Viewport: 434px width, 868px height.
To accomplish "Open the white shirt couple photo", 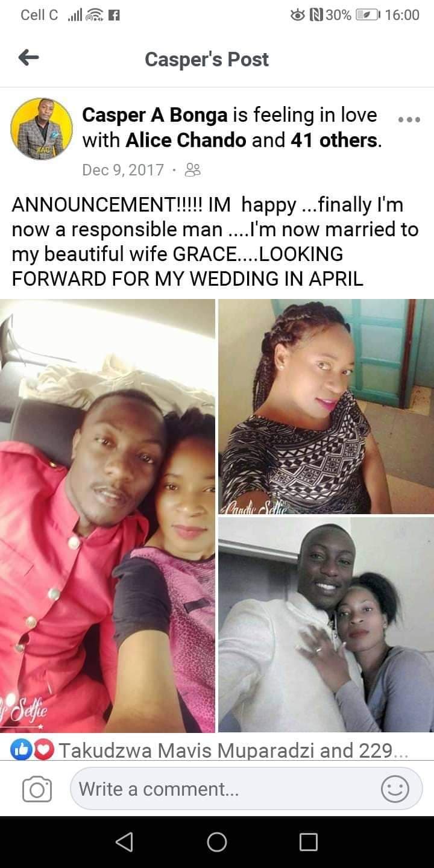I will pos(326,624).
